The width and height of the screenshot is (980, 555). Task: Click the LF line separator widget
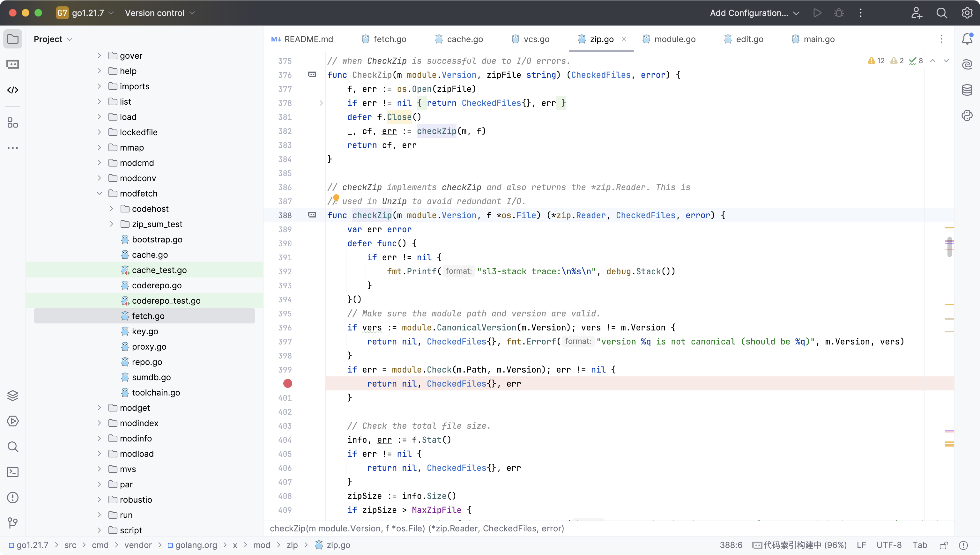pyautogui.click(x=861, y=545)
